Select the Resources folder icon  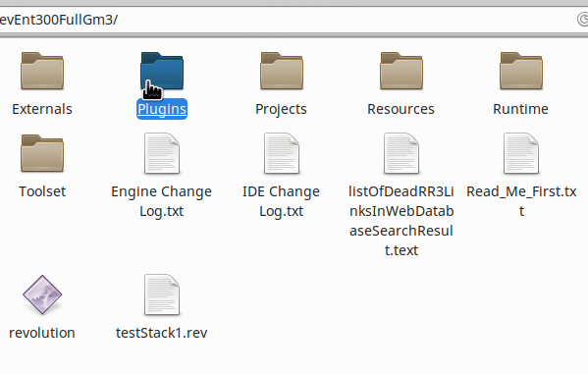tap(401, 71)
